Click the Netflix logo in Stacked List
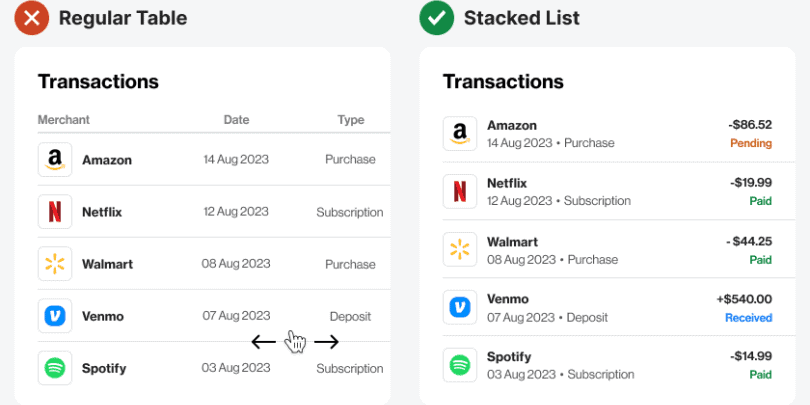 pyautogui.click(x=460, y=191)
